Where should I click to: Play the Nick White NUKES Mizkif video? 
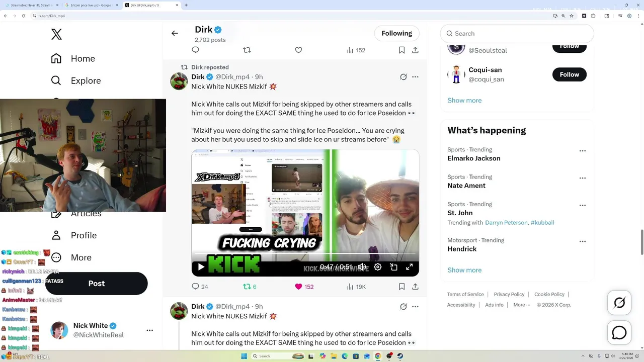click(x=201, y=267)
